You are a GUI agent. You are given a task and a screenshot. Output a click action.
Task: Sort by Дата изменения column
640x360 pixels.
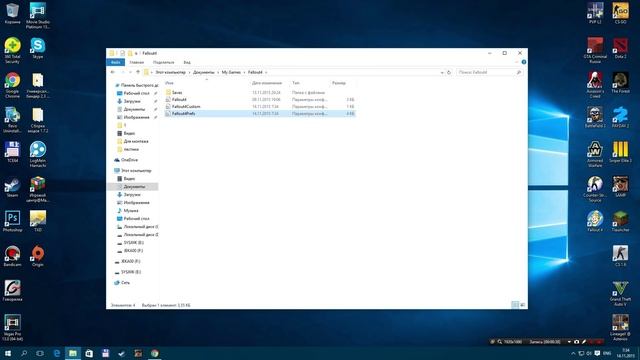(267, 83)
